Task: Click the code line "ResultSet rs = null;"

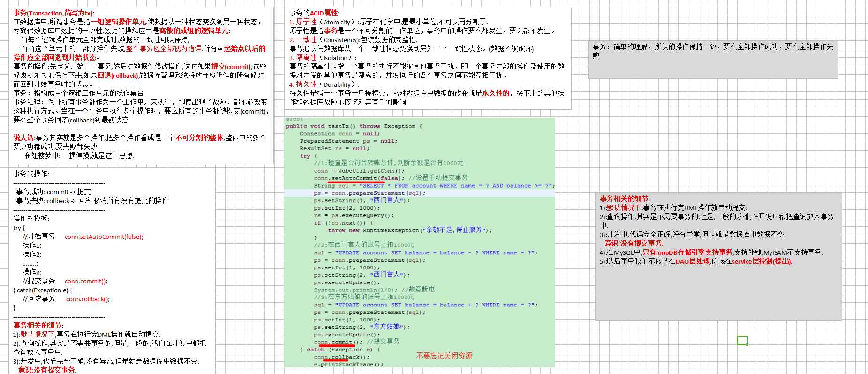Action: point(335,149)
